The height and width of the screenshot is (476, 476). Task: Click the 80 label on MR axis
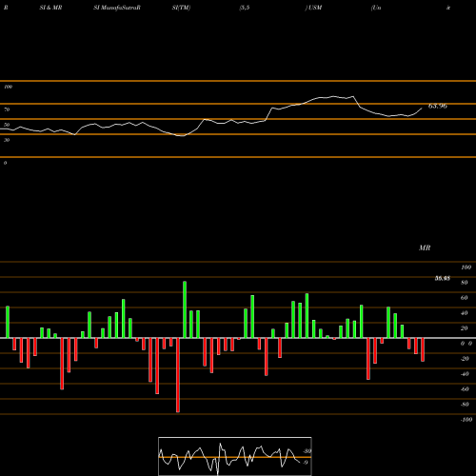pos(465,283)
